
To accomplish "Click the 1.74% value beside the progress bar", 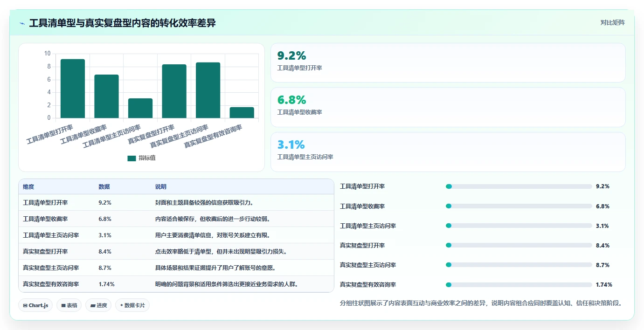I will pos(604,284).
